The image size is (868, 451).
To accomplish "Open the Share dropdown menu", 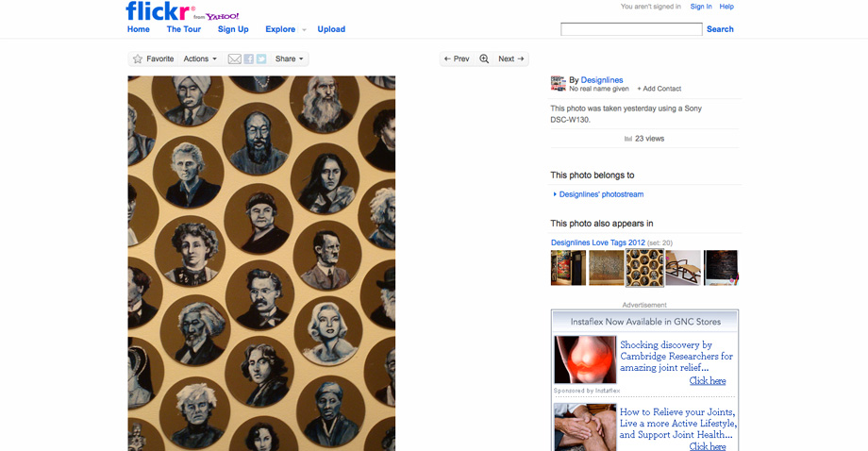I will pyautogui.click(x=289, y=59).
